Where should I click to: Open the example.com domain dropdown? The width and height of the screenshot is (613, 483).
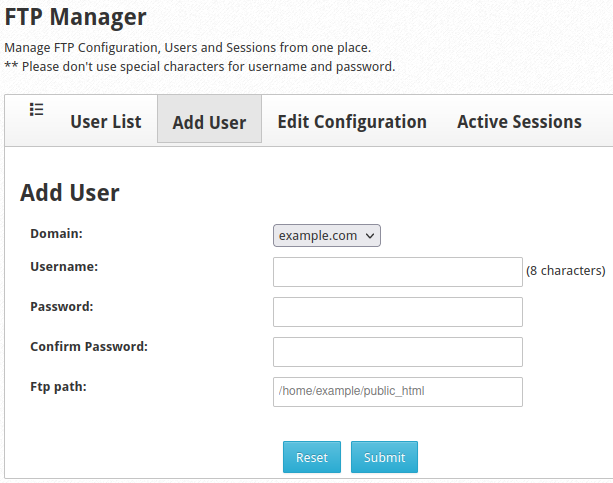[326, 236]
